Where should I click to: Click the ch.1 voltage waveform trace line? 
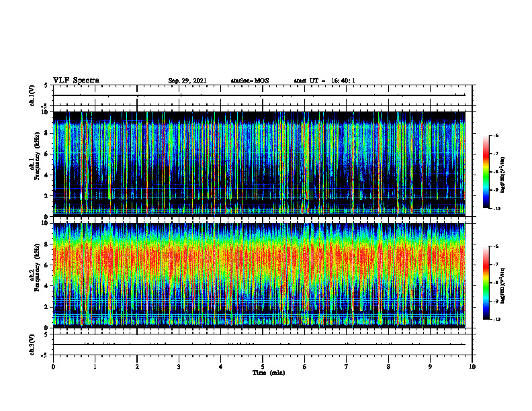point(259,95)
